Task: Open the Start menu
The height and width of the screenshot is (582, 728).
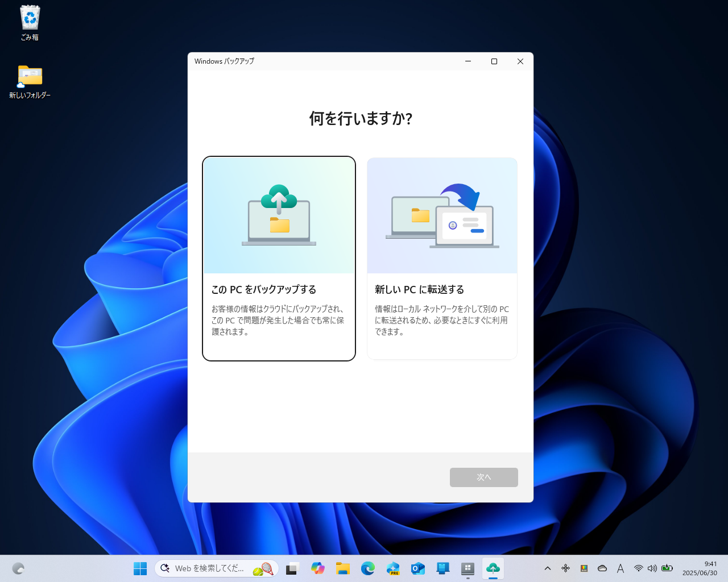Action: (140, 568)
